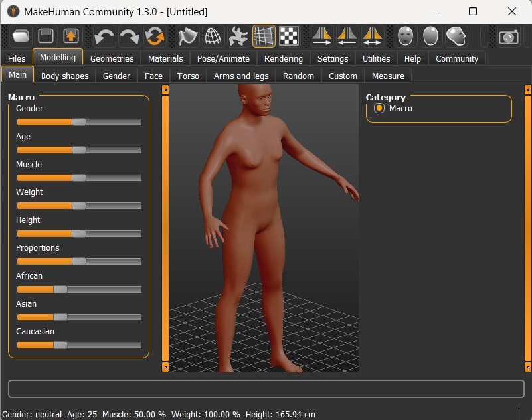532x420 pixels.
Task: Click the Load file toolbar icon
Action: [x=21, y=36]
